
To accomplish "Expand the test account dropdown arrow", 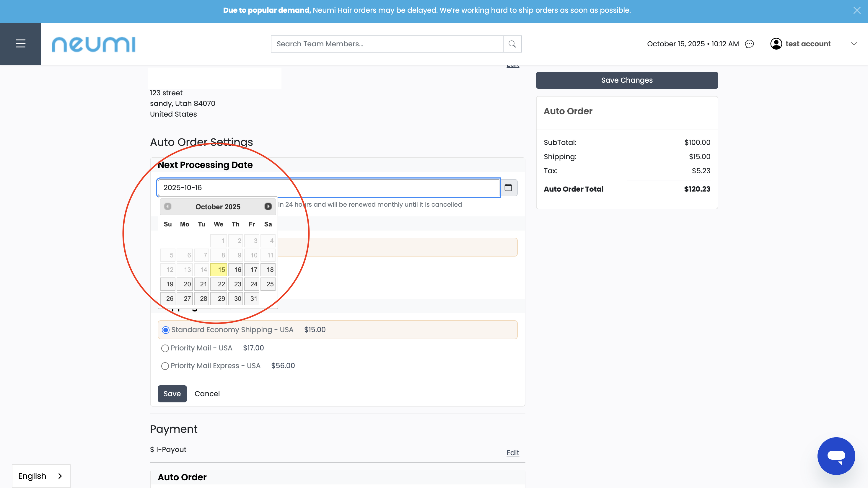I will 854,44.
